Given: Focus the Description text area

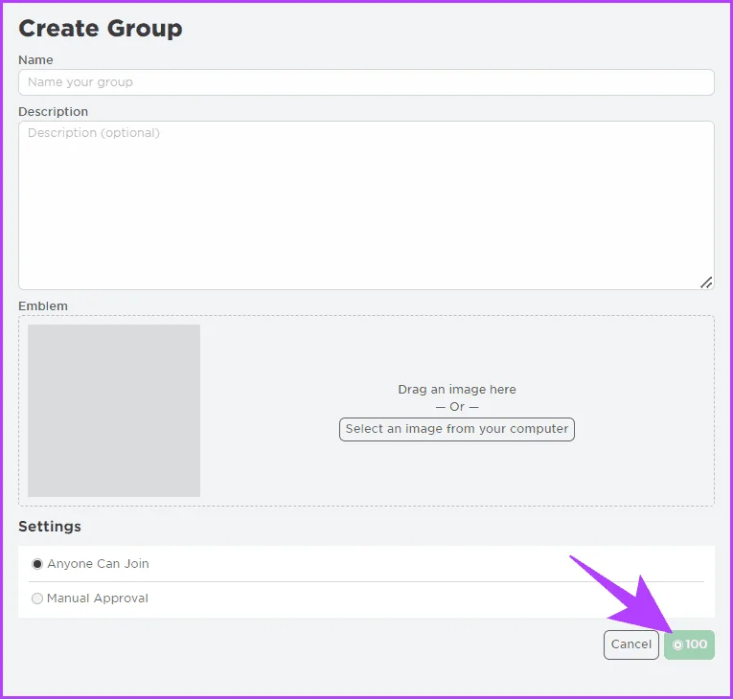Looking at the screenshot, I should tap(366, 205).
